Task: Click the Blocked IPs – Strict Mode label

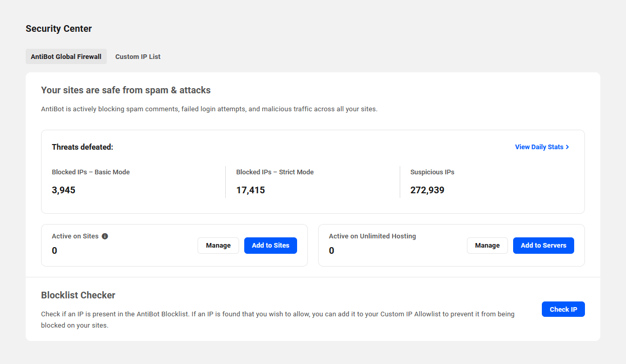Action: 275,172
